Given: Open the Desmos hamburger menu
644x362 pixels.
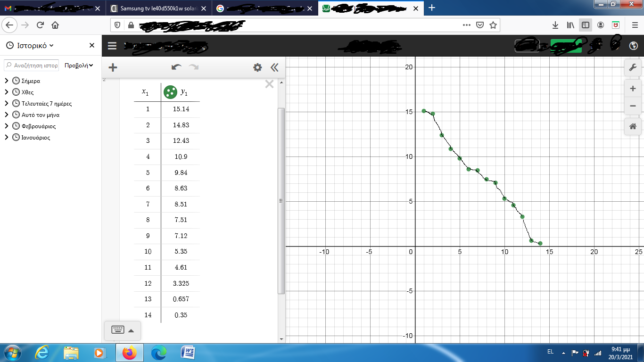Looking at the screenshot, I should click(x=112, y=46).
